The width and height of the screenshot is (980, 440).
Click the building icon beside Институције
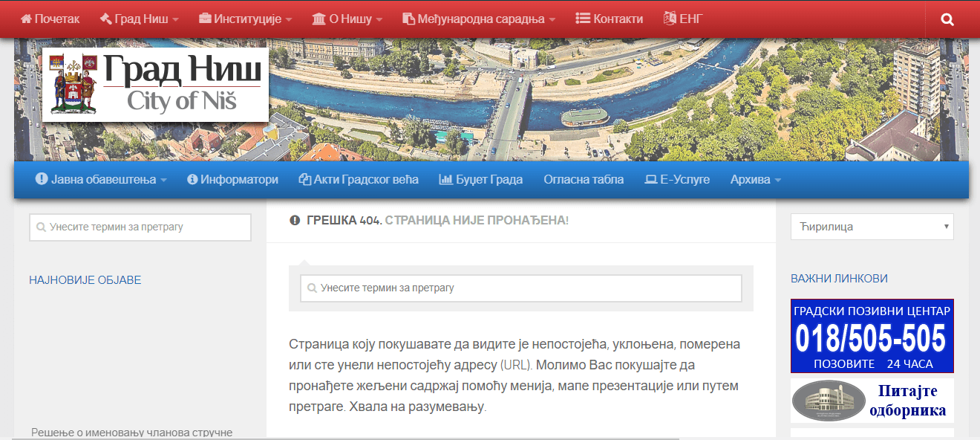pyautogui.click(x=205, y=19)
